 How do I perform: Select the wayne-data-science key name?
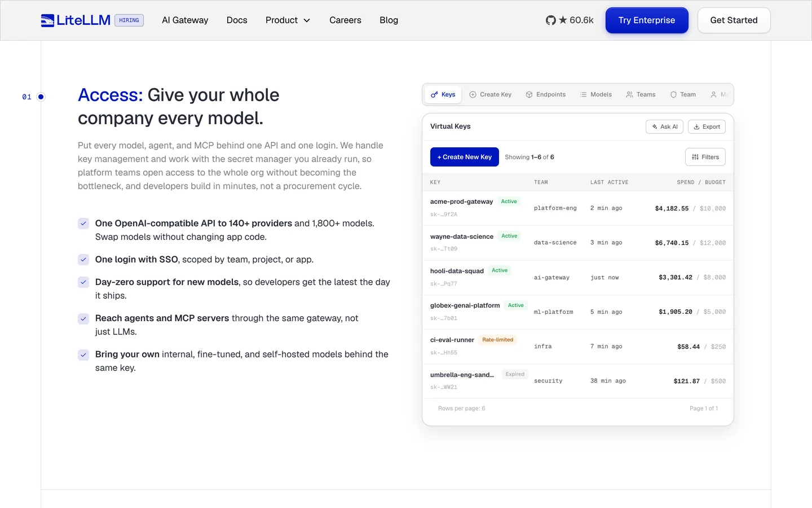click(x=462, y=237)
